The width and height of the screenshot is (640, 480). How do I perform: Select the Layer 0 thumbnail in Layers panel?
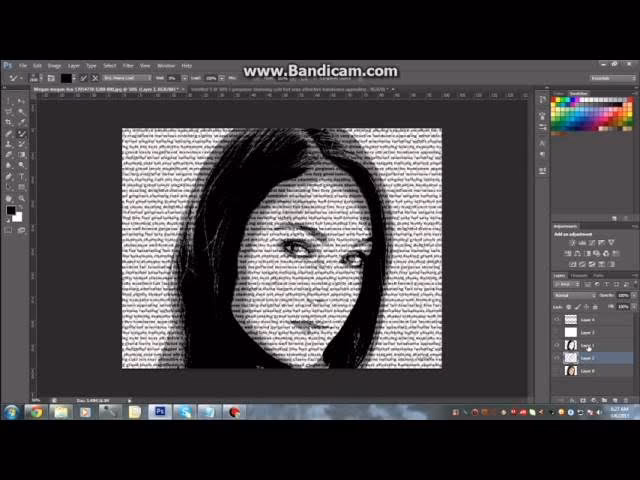572,370
